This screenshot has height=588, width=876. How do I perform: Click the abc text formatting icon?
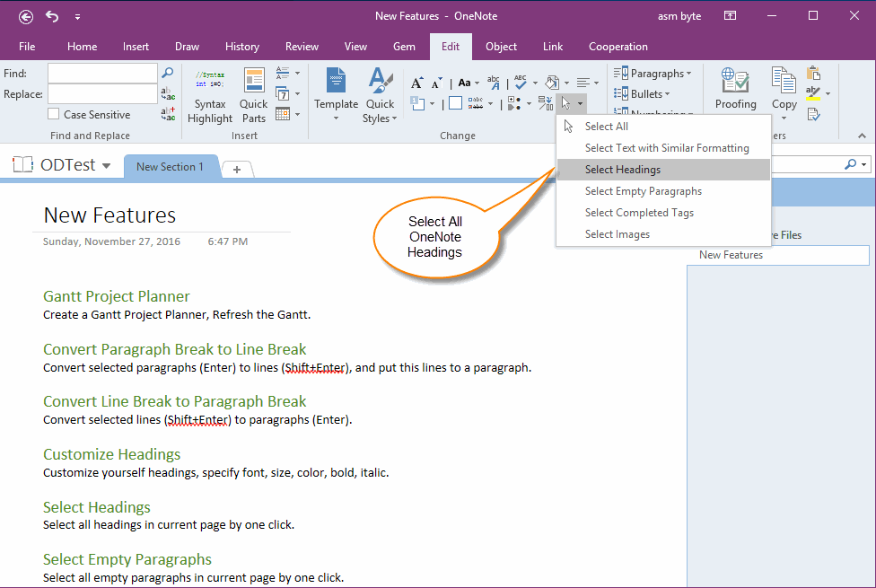pyautogui.click(x=494, y=83)
